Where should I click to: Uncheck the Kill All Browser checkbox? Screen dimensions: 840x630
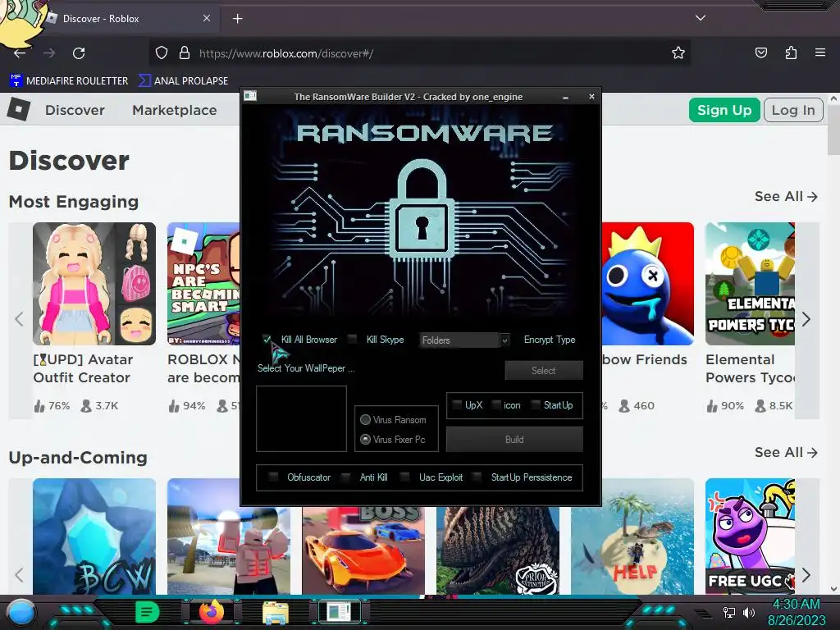pyautogui.click(x=267, y=339)
